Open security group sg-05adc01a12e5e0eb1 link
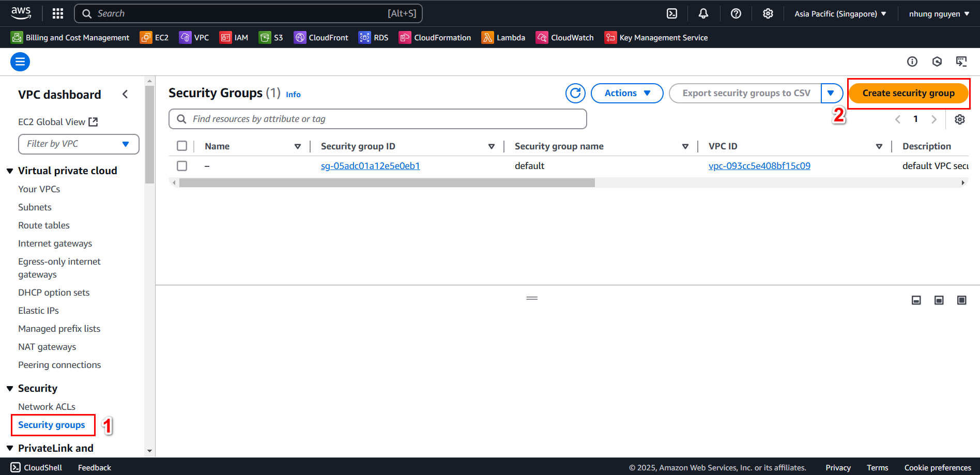 coord(370,166)
